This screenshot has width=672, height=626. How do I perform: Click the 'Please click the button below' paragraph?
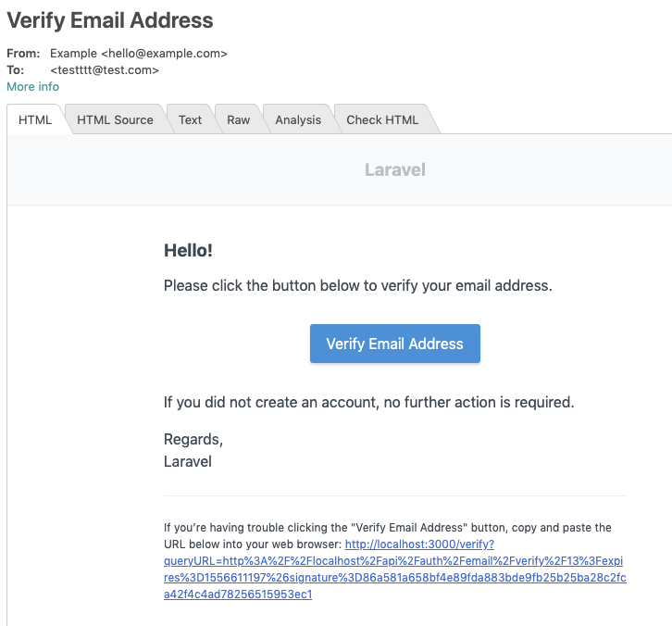(357, 285)
